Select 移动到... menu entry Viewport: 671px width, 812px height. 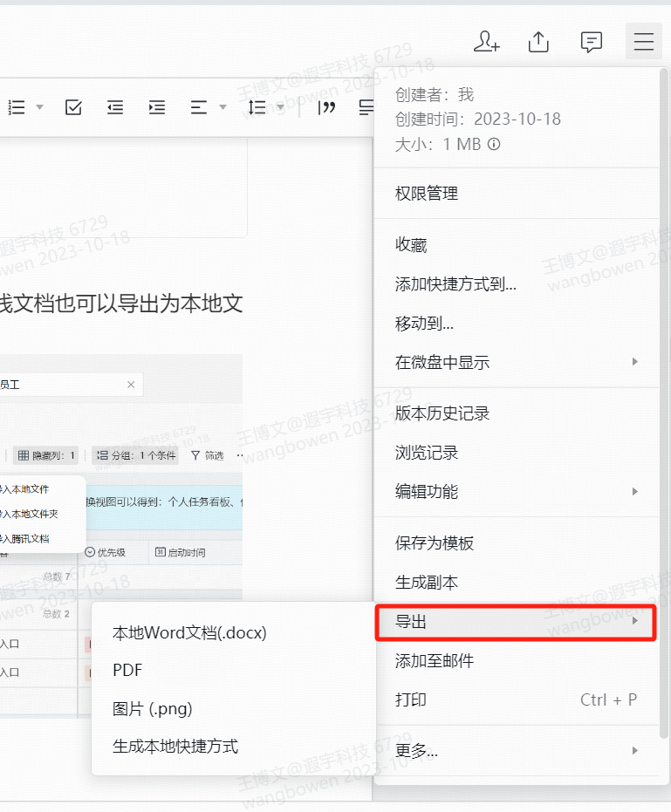517,323
